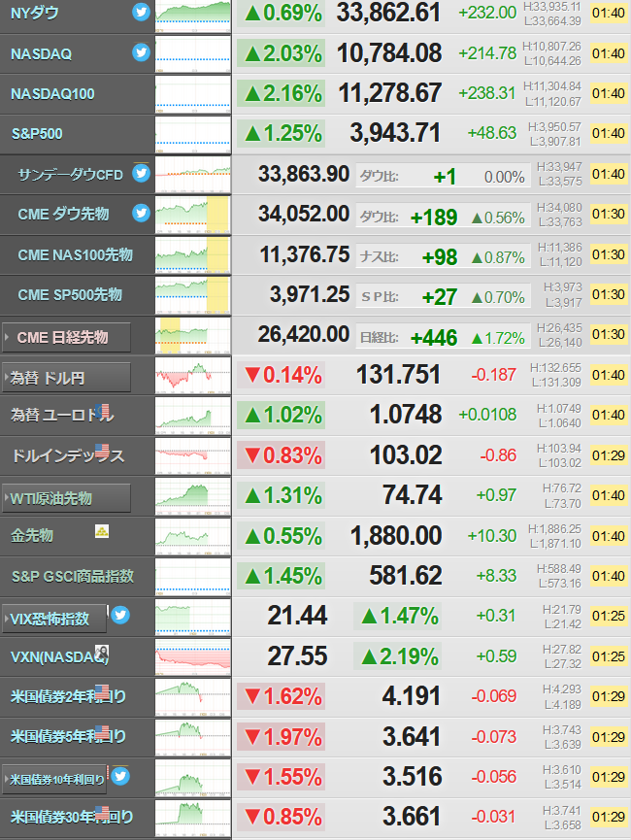Open the 米国債券5年利回り link

pos(68,737)
